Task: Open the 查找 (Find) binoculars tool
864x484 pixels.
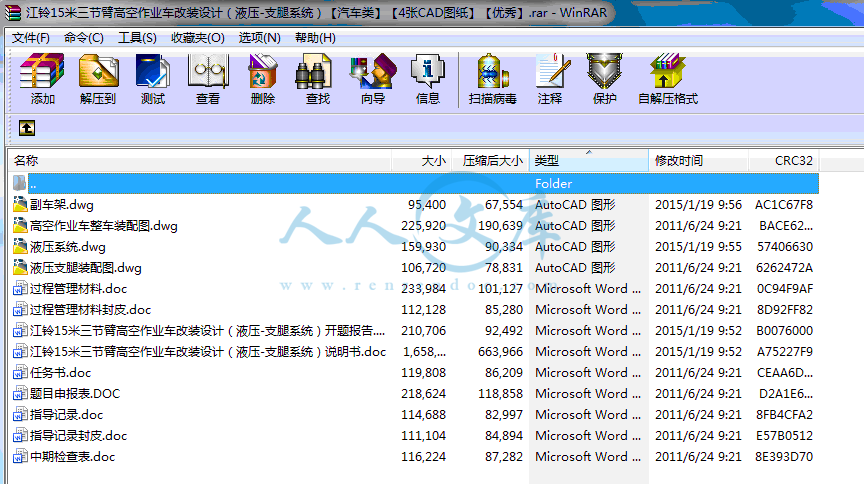Action: coord(318,79)
